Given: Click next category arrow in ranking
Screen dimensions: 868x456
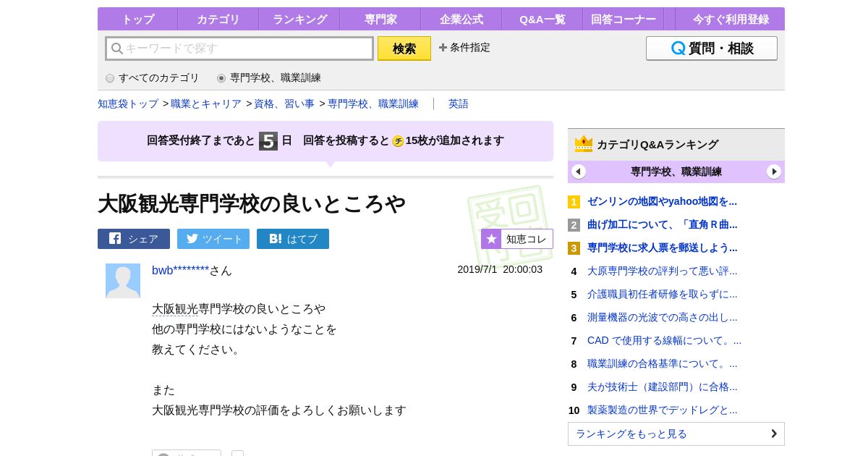Looking at the screenshot, I should (774, 172).
